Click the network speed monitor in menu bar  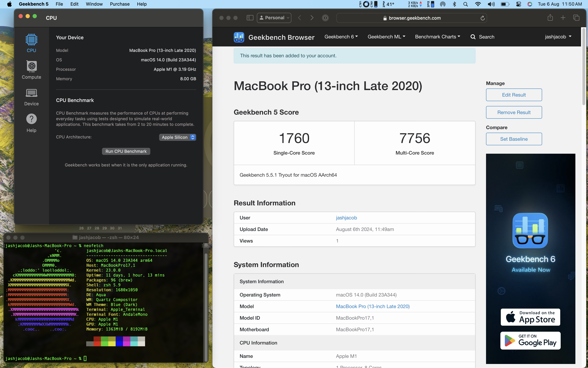point(415,4)
